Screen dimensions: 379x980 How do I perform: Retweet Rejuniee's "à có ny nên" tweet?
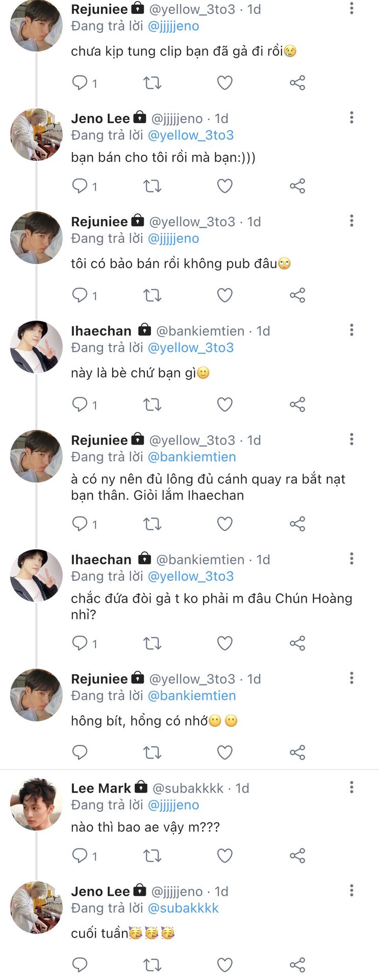152,524
